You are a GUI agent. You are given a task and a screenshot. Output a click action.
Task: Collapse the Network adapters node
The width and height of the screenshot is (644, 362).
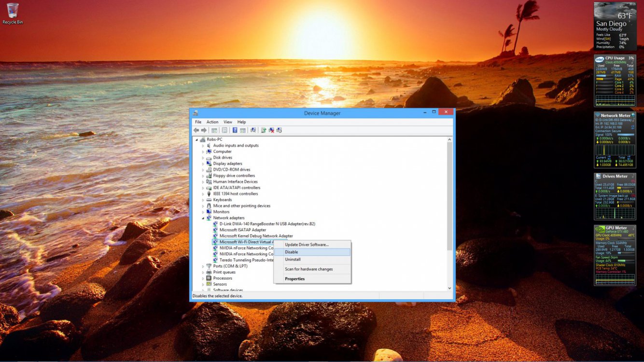pyautogui.click(x=203, y=218)
